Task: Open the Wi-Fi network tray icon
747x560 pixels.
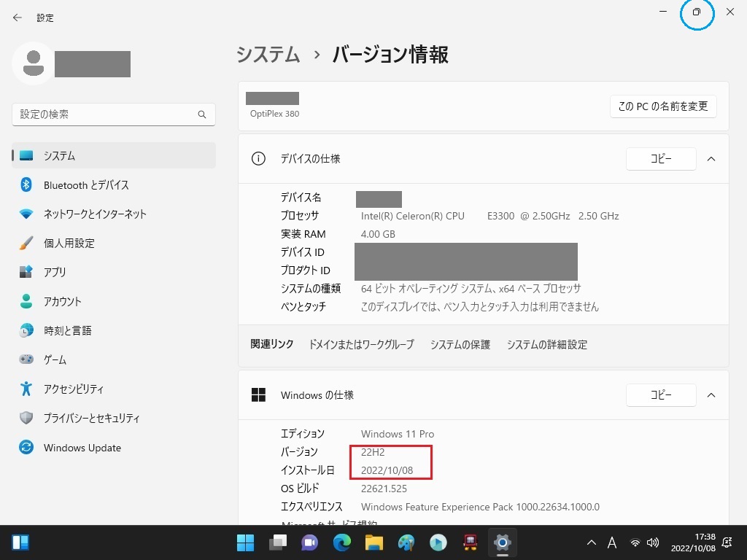Action: [635, 542]
